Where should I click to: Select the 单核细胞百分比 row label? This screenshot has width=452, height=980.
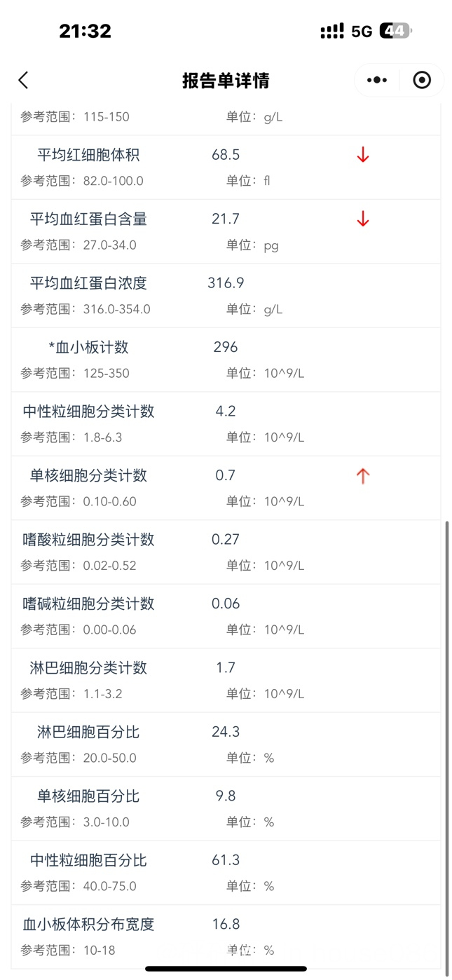[x=88, y=796]
